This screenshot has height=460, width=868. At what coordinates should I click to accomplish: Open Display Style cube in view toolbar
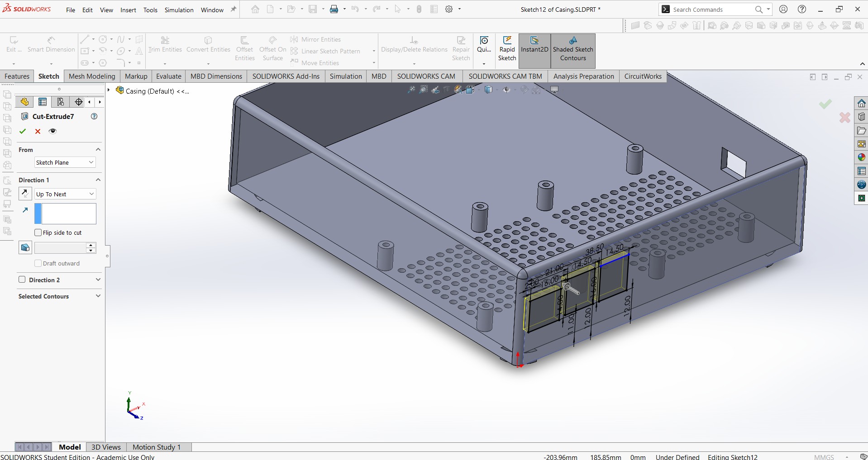click(488, 90)
